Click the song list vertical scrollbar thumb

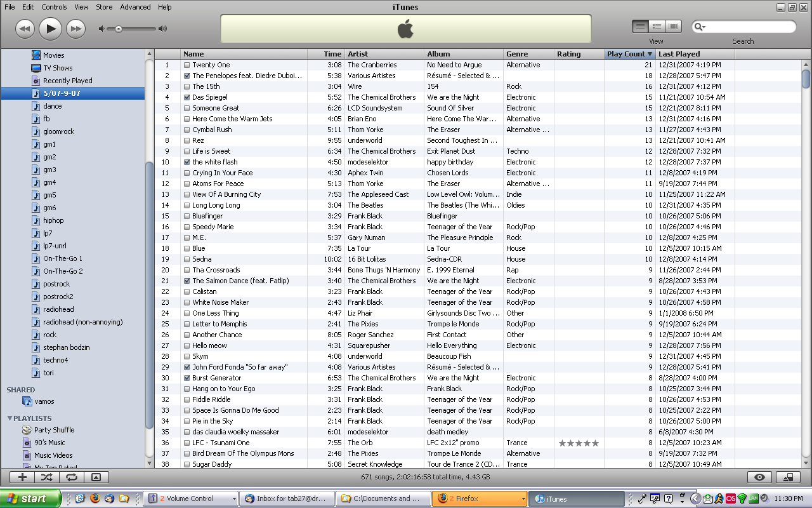(x=806, y=79)
